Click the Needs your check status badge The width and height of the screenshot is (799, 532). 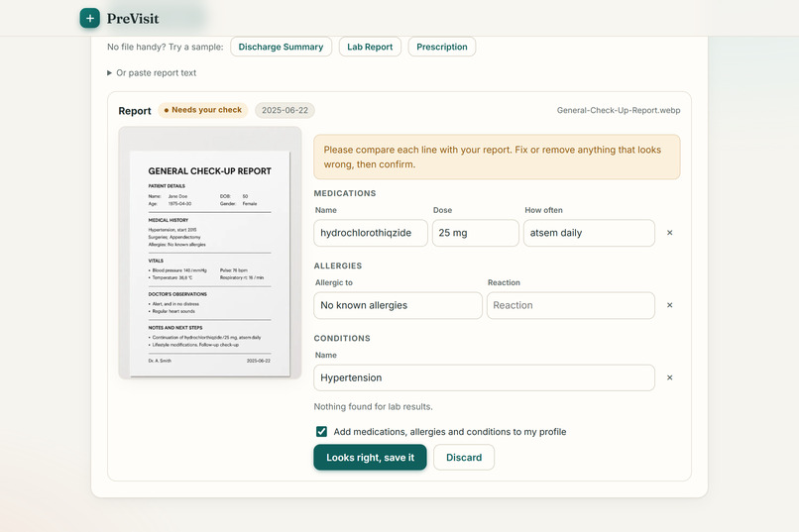coord(203,110)
